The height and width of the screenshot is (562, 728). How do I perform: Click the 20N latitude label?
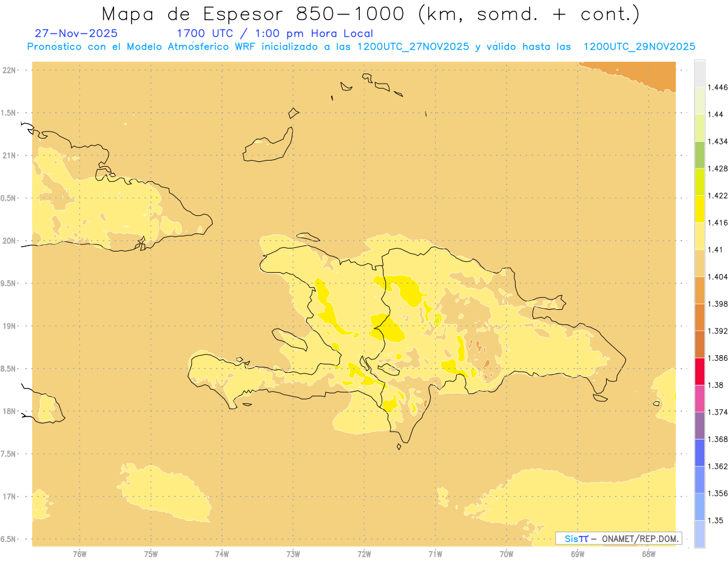[10, 241]
